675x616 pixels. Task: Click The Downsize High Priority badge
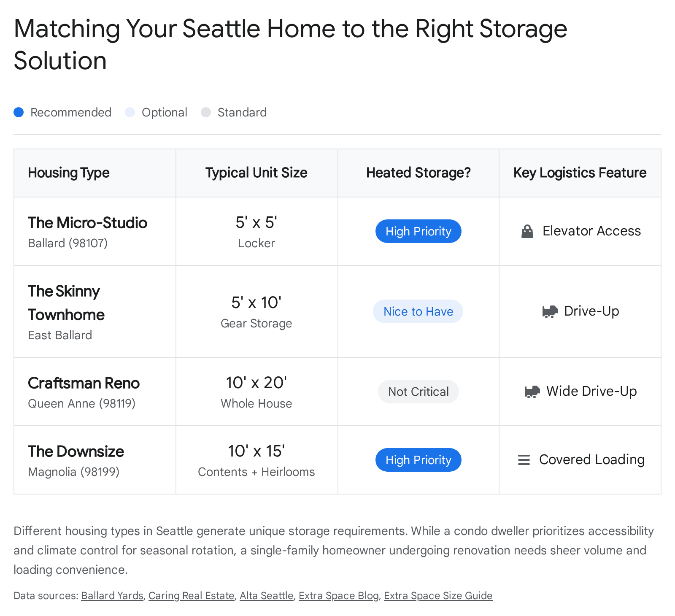click(x=418, y=460)
